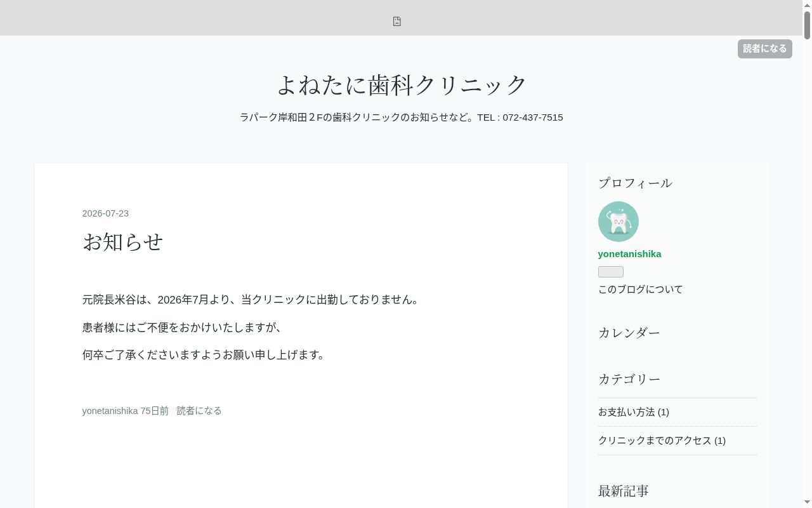Click the tooth avatar profile image

618,222
